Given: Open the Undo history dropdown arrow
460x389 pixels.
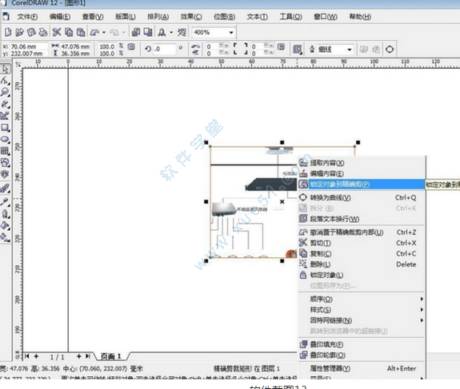Looking at the screenshot, I should (104, 32).
